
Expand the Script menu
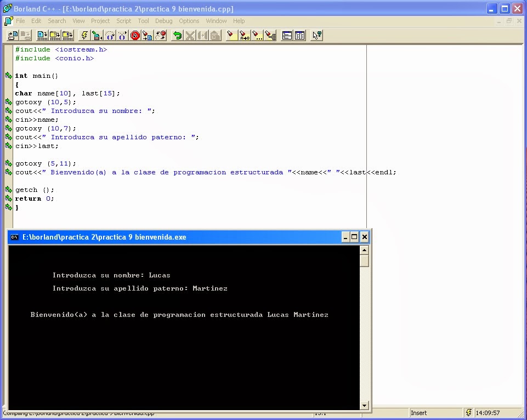[x=123, y=21]
